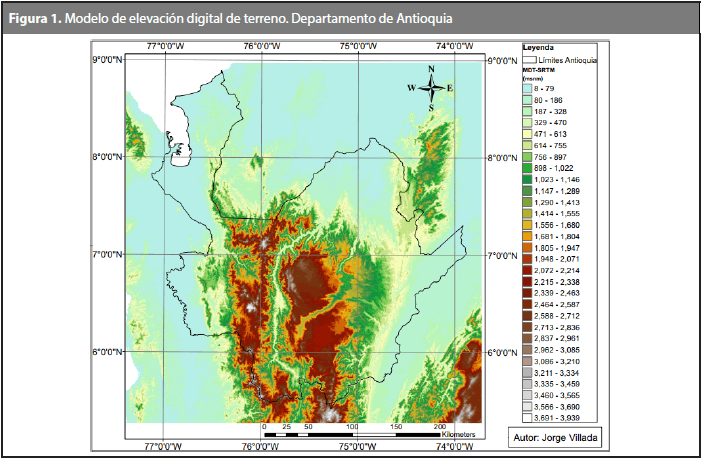Screen dimensions: 702x460
Task: Select the 3,691 - 3,939 highest elevation swatch
Action: point(532,417)
